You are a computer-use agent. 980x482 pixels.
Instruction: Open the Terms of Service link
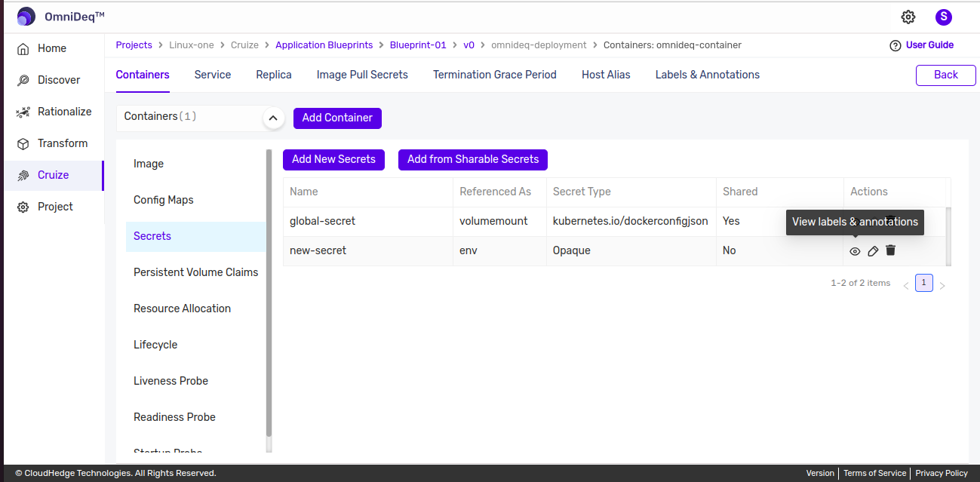[874, 473]
